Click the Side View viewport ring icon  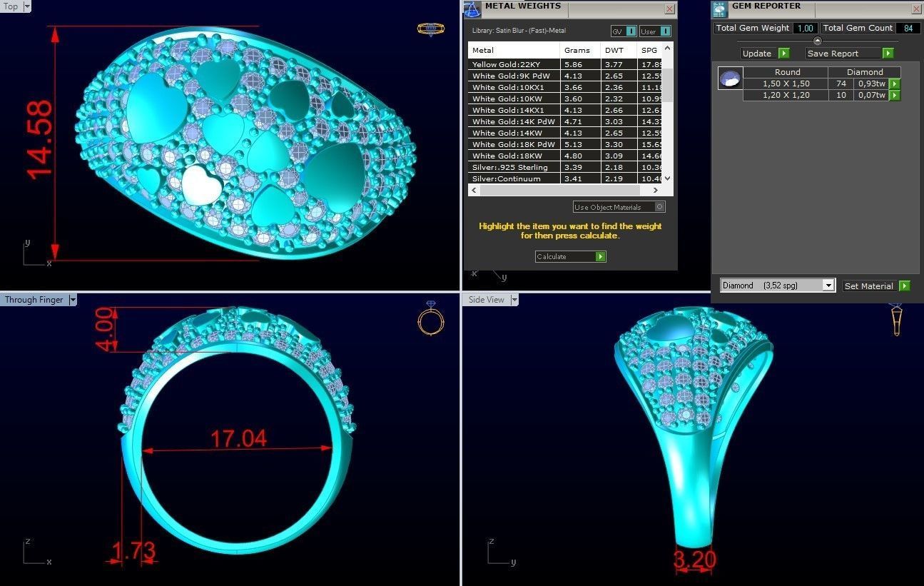[896, 319]
